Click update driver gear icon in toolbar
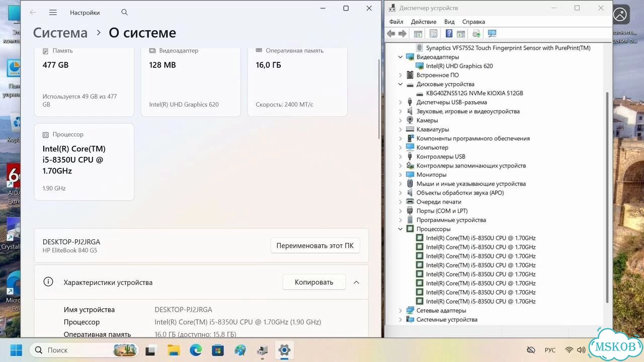 (476, 34)
